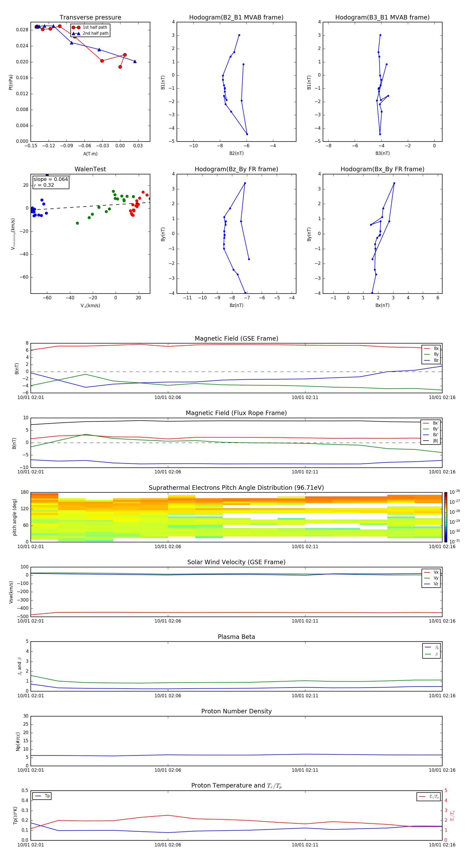Click the Plasma Beta legend box
This screenshot has width=473, height=868.
click(x=431, y=651)
